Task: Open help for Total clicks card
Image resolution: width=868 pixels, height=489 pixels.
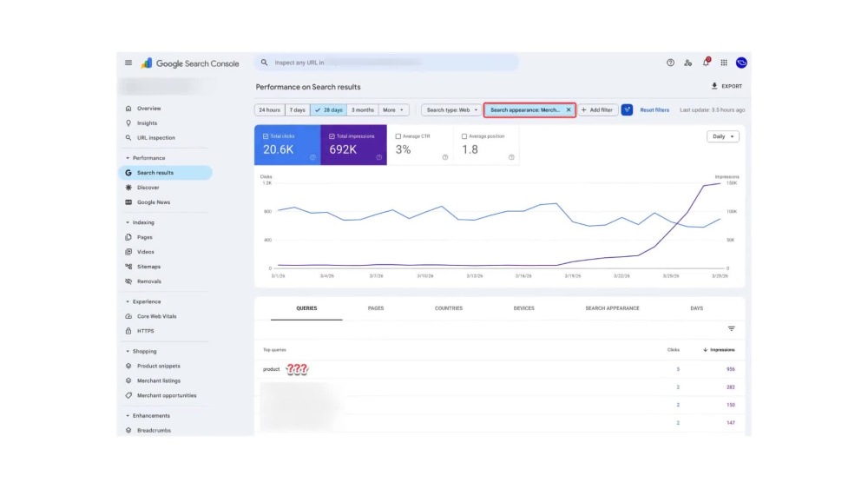Action: tap(312, 157)
